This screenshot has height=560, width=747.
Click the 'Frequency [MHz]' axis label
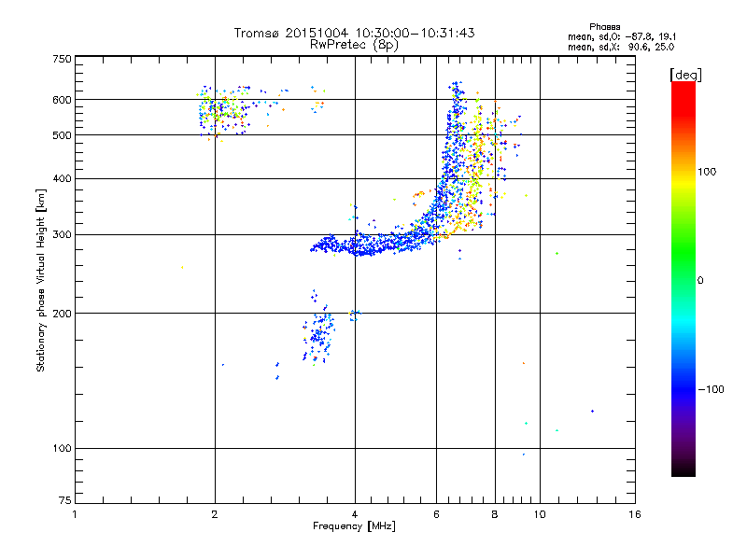(354, 526)
